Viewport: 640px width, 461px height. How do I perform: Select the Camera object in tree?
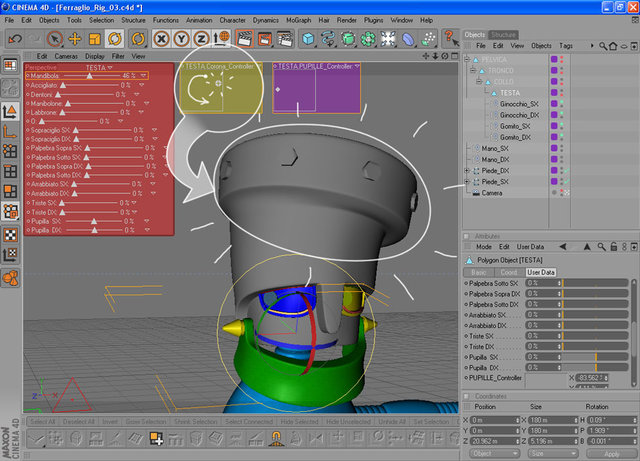(x=491, y=193)
